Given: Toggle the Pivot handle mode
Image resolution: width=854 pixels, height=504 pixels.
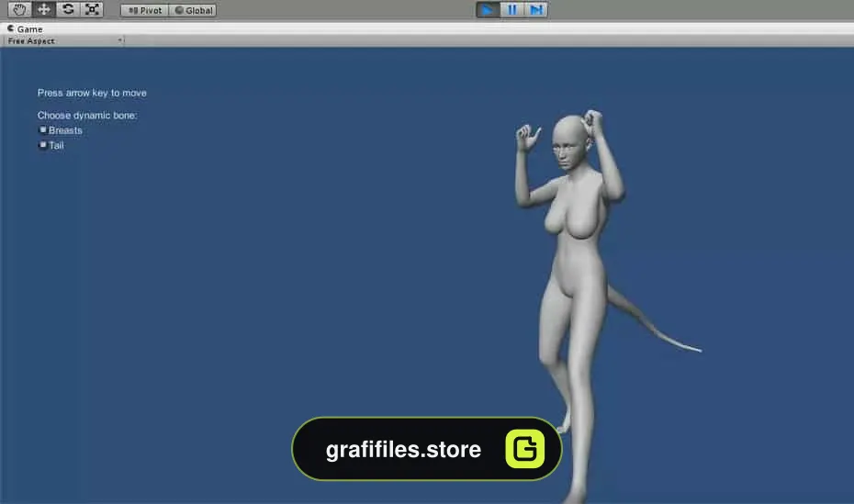Looking at the screenshot, I should (x=145, y=10).
